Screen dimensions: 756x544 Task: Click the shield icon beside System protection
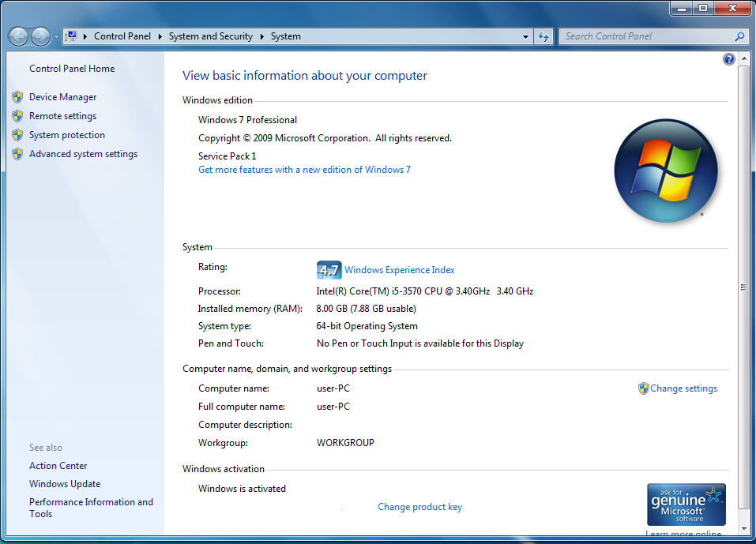click(x=17, y=135)
